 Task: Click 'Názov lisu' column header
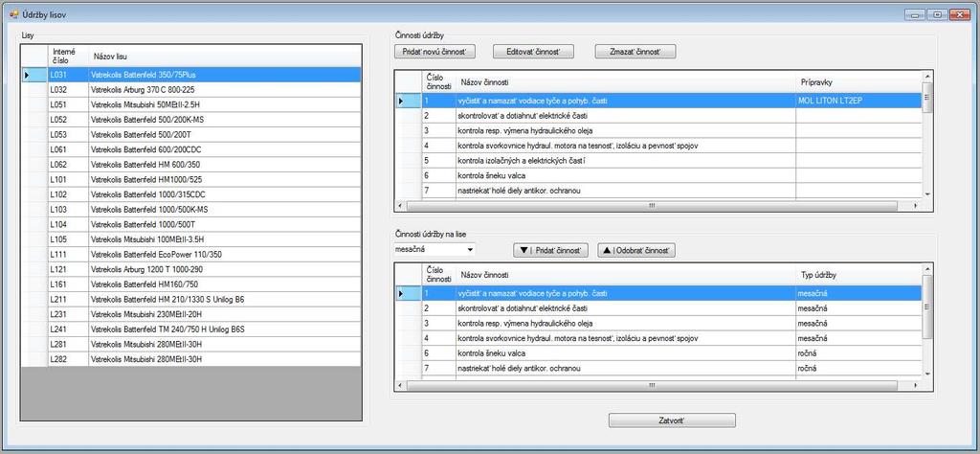point(225,57)
